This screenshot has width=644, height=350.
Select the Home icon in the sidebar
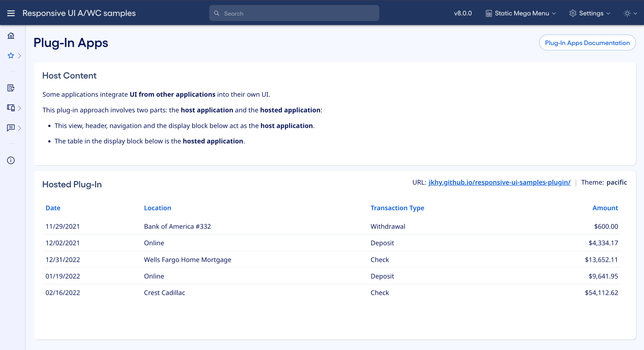[11, 36]
